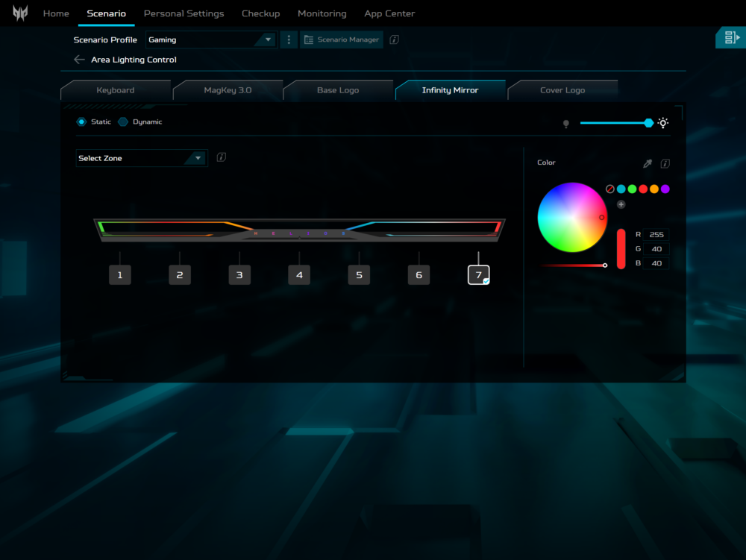Select the eyedropper color picker tool
Screen dimensions: 746x560
[x=648, y=164]
